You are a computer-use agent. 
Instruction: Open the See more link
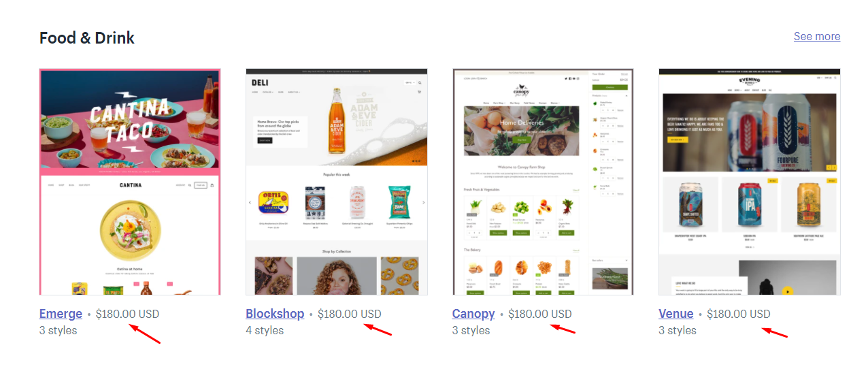(817, 36)
